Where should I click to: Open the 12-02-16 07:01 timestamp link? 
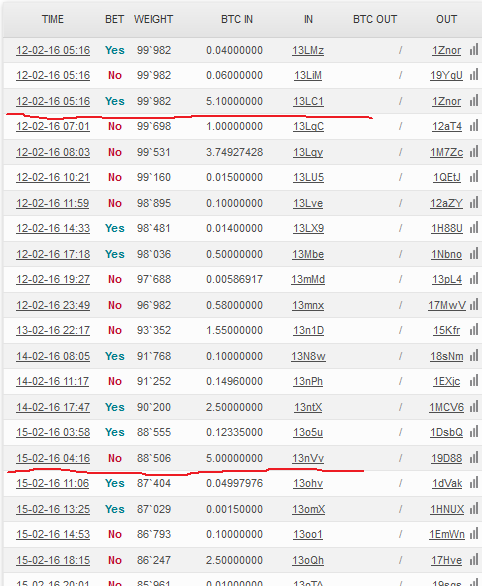tap(53, 126)
